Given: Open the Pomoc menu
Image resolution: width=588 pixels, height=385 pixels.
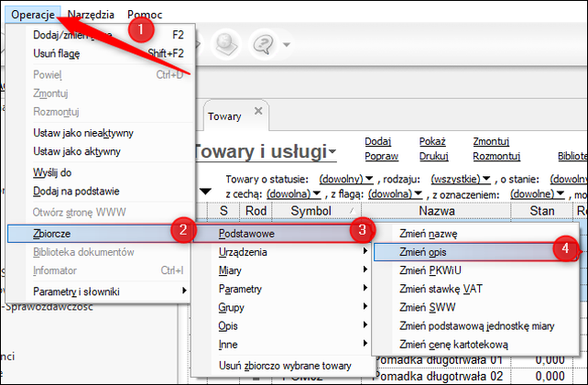Looking at the screenshot, I should 145,15.
